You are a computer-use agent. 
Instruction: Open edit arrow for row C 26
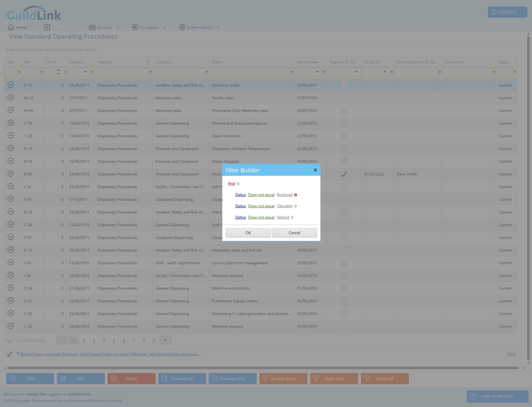[11, 326]
